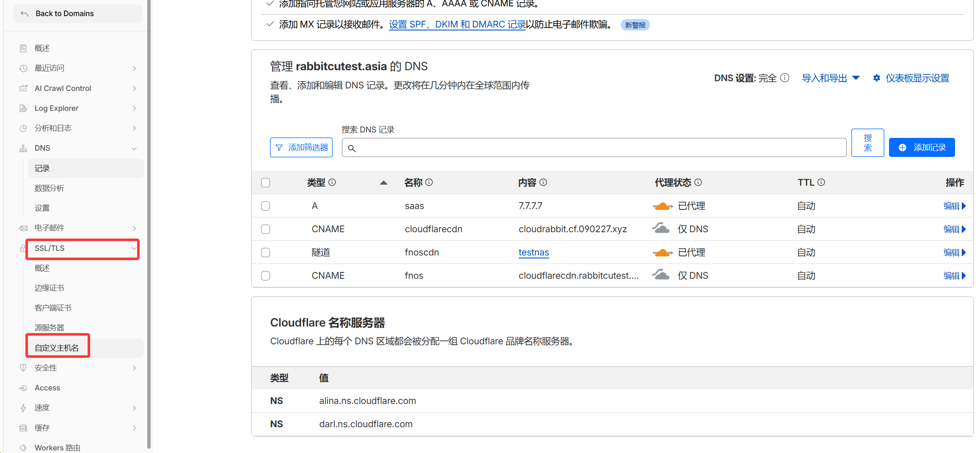Viewport: 980px width, 453px height.
Task: Click the info icon next to TTL header
Action: pos(821,182)
